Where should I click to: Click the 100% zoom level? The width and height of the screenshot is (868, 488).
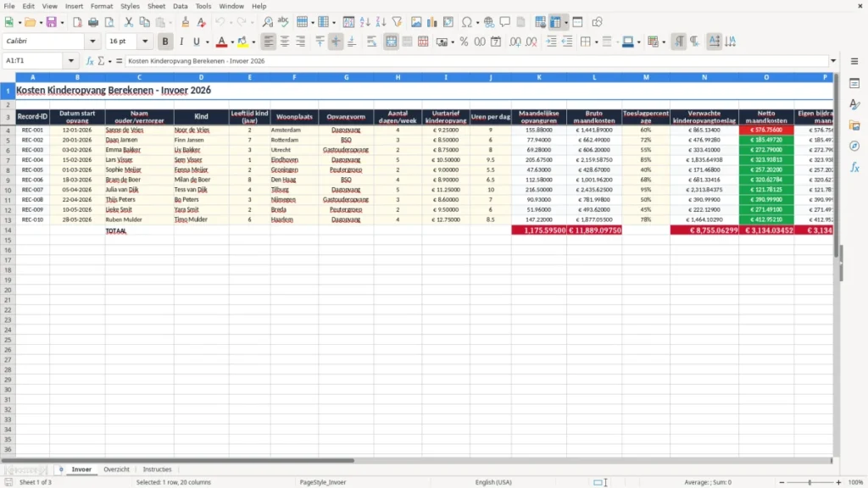pyautogui.click(x=856, y=482)
